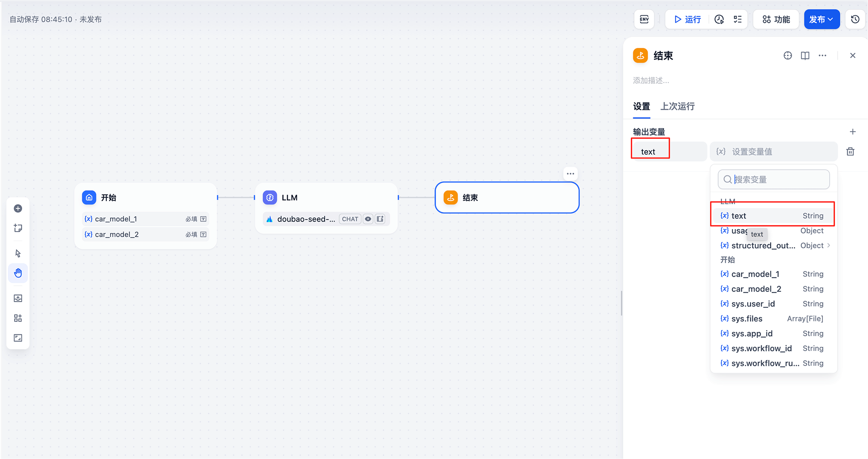868x459 pixels.
Task: Click the 运行 run button
Action: pyautogui.click(x=687, y=20)
